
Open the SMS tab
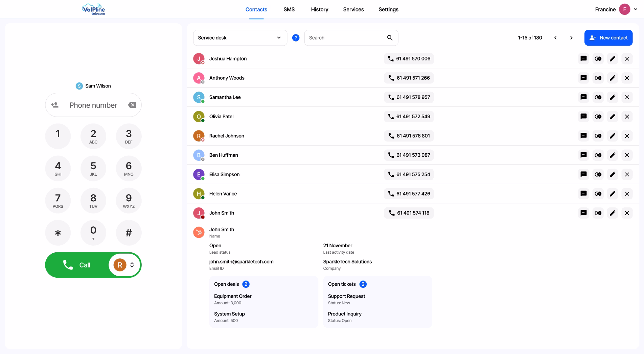point(289,9)
